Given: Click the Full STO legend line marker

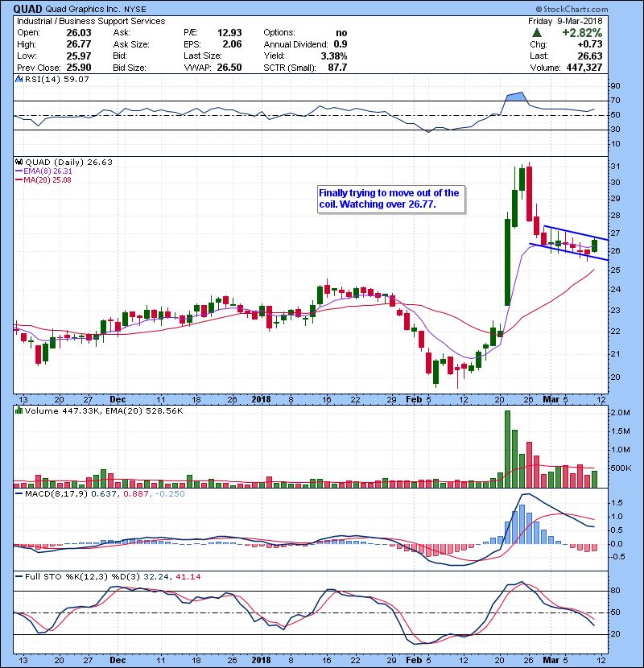Looking at the screenshot, I should coord(19,576).
